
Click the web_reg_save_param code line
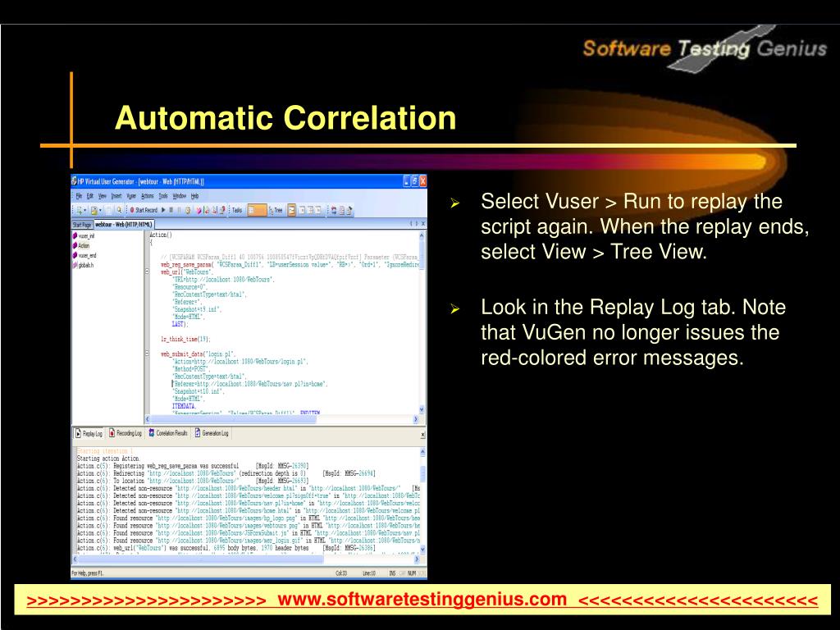pos(290,265)
